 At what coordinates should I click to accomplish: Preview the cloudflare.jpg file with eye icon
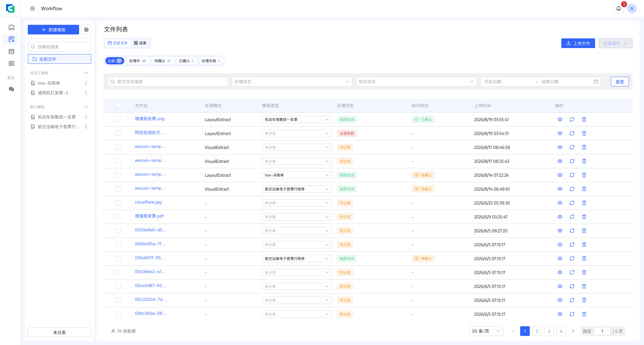pos(560,203)
